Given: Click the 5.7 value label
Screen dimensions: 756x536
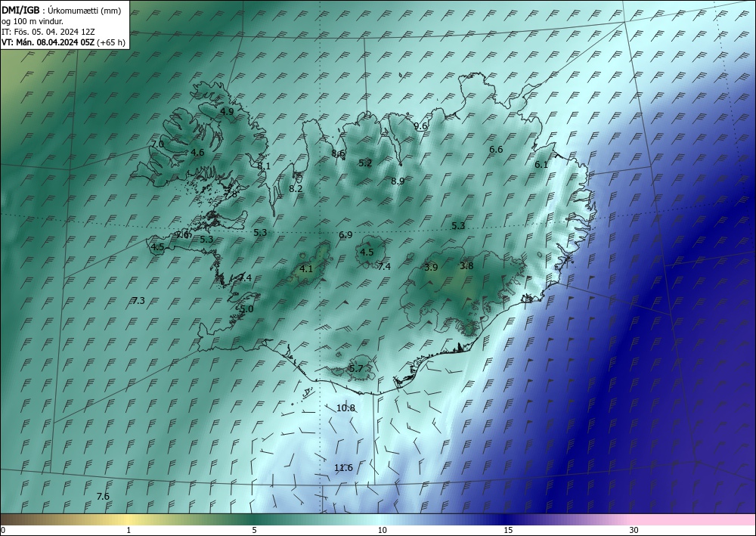Looking at the screenshot, I should 356,369.
